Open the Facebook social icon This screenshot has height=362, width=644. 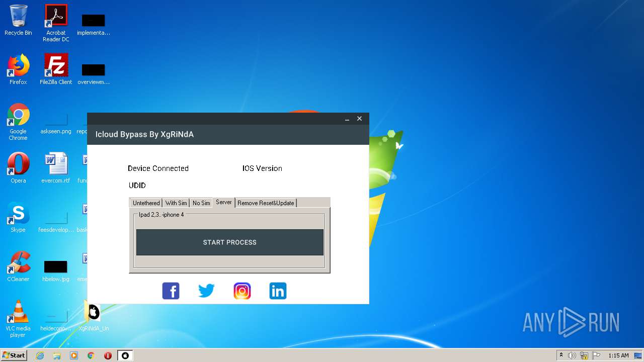pos(171,291)
